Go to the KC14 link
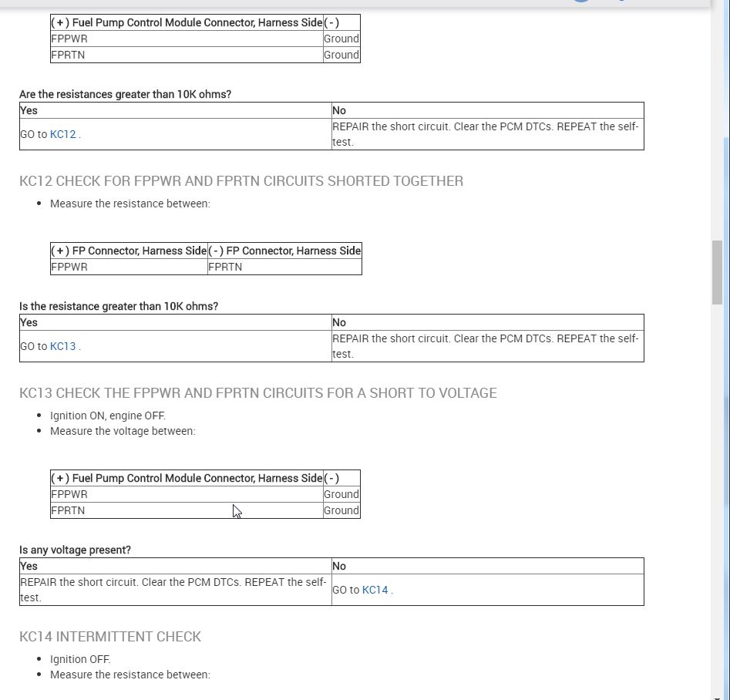The width and height of the screenshot is (730, 700). click(x=375, y=590)
